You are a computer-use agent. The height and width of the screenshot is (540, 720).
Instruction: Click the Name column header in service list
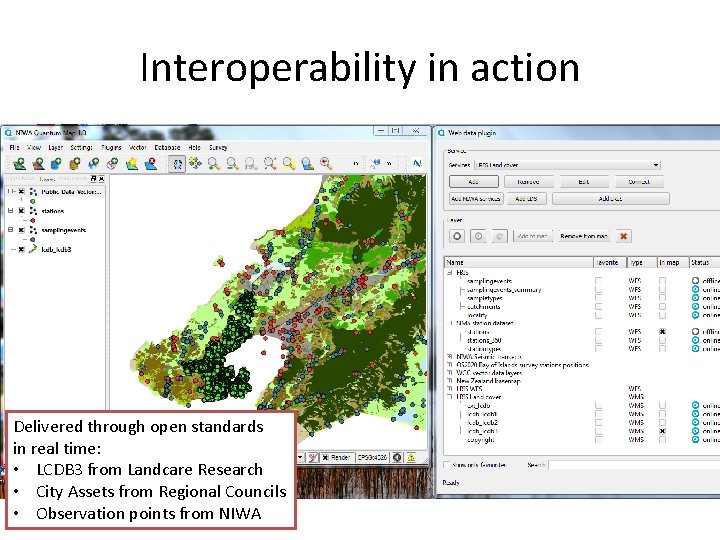[519, 262]
